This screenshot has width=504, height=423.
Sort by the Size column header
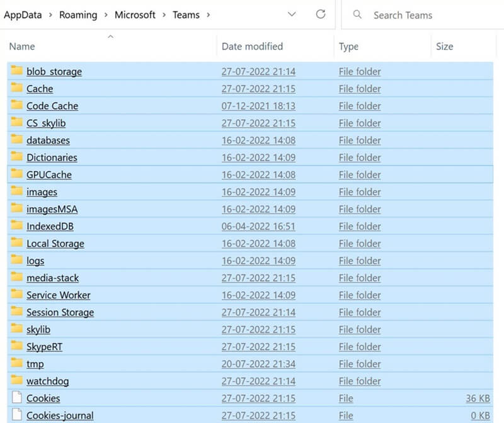444,47
